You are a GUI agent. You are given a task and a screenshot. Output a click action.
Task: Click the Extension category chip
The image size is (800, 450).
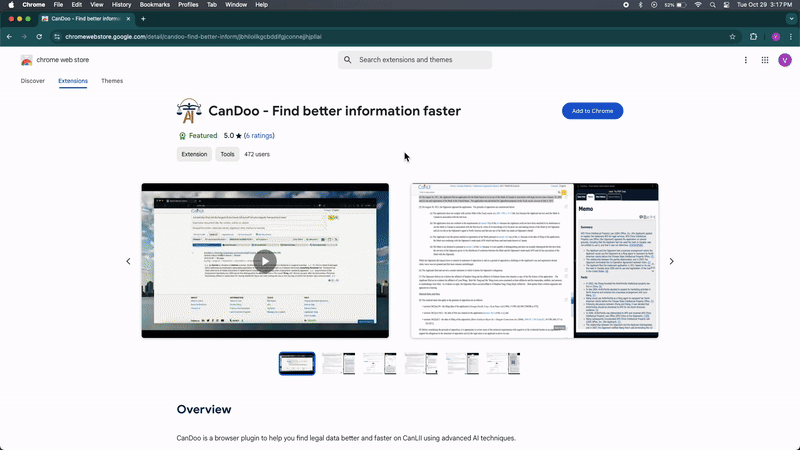(x=194, y=154)
